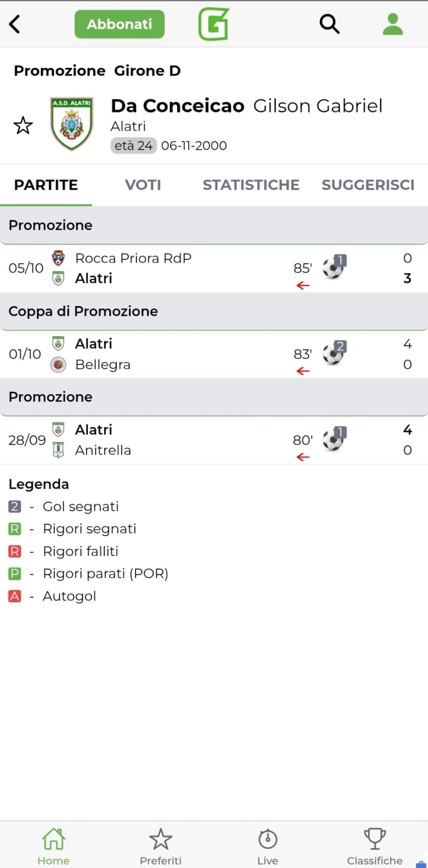Open the A.S.D. Alatri club crest
Image resolution: width=428 pixels, height=868 pixels.
click(x=71, y=123)
